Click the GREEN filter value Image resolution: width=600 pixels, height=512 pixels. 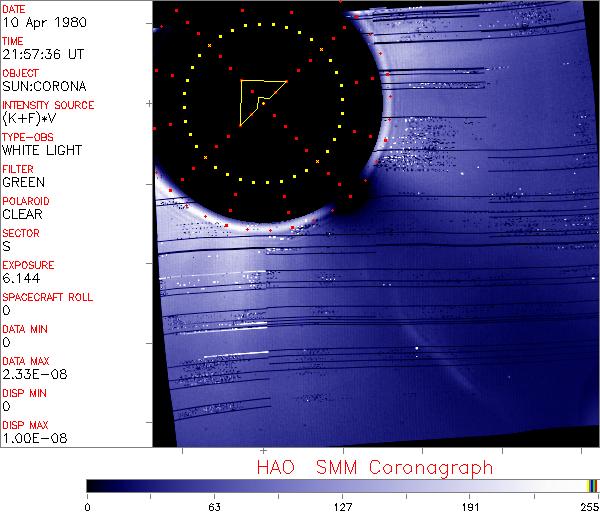tap(23, 182)
